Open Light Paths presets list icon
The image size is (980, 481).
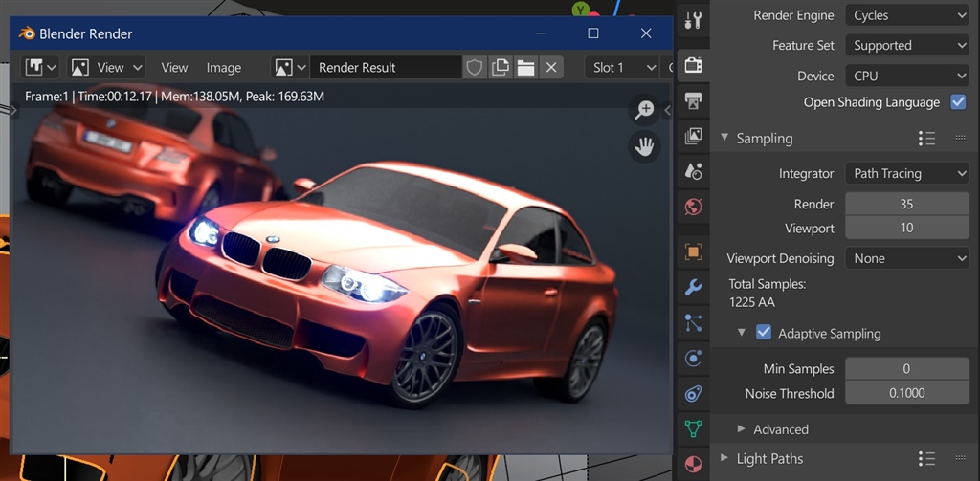(926, 458)
